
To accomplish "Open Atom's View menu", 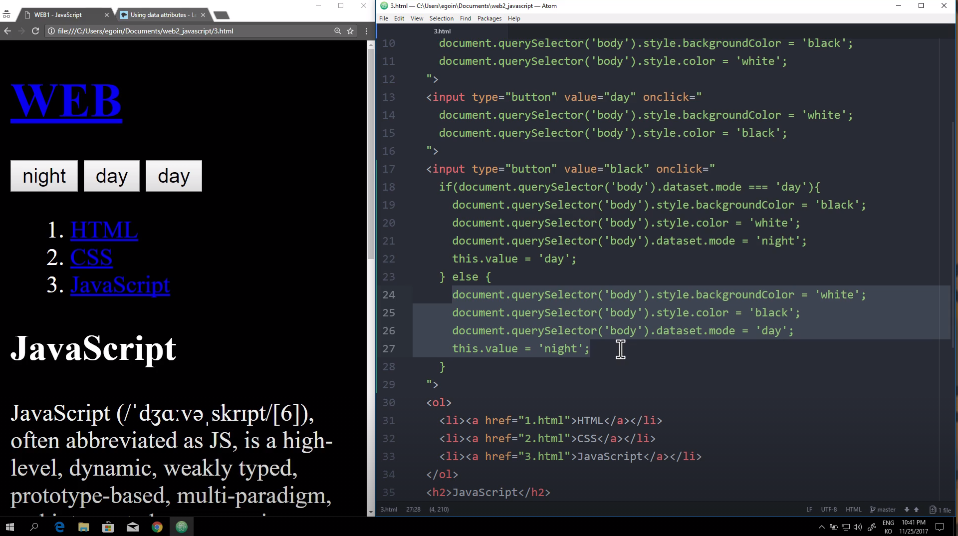I will (417, 18).
